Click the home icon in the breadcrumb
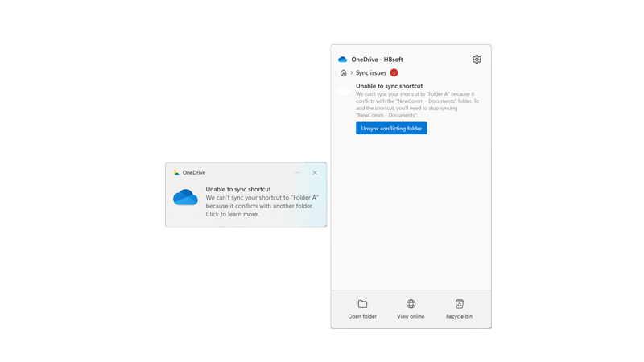Screen dimensions: 644x362 pyautogui.click(x=344, y=72)
